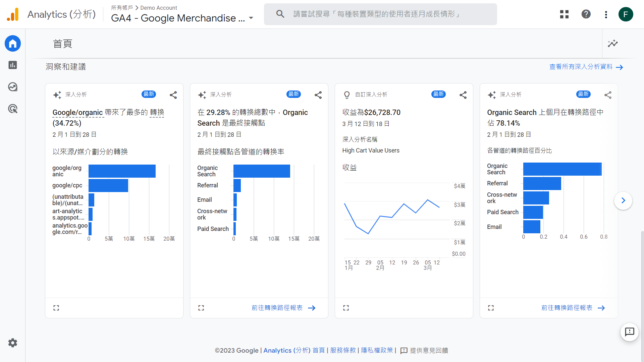Open 隱私權政策 footer link
The width and height of the screenshot is (644, 362).
pyautogui.click(x=377, y=350)
